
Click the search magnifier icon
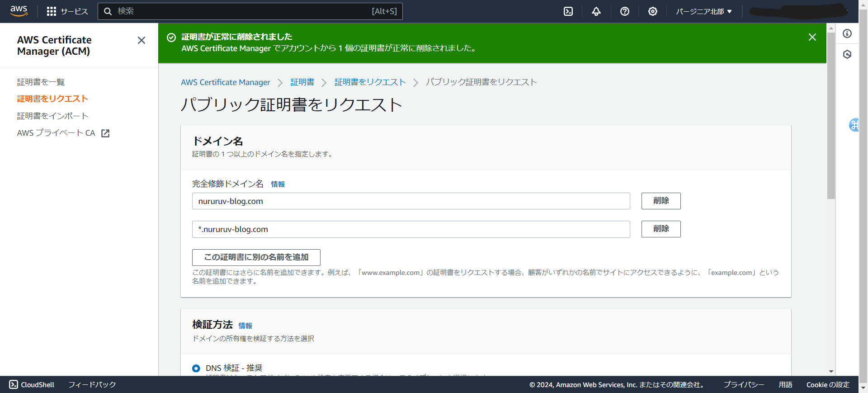108,11
